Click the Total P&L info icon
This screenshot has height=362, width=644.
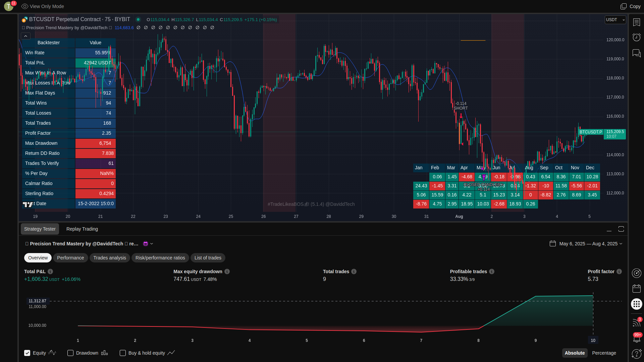coord(50,271)
